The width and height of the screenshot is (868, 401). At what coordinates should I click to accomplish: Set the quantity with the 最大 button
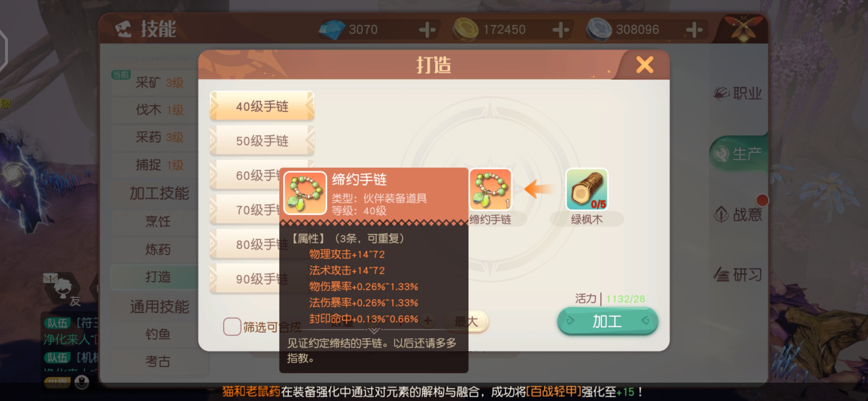[x=466, y=322]
